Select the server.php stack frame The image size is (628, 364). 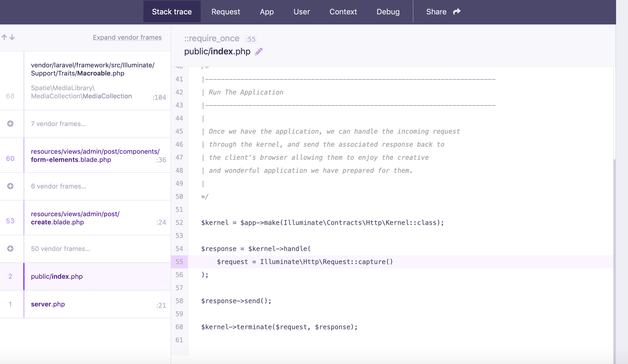pyautogui.click(x=48, y=304)
